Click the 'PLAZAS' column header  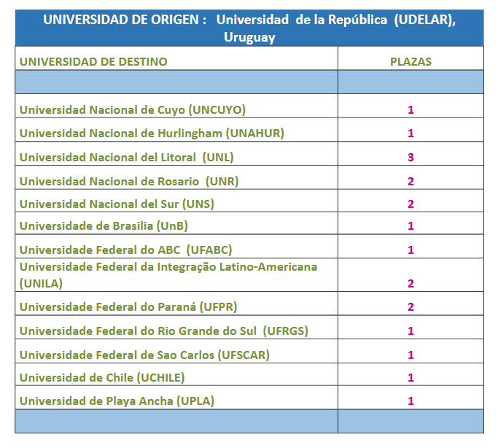coord(411,58)
